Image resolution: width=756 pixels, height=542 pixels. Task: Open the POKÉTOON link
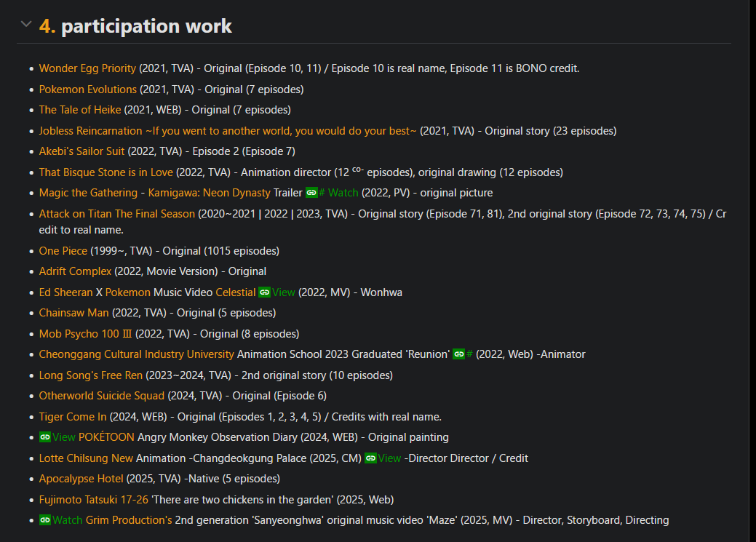tap(106, 437)
